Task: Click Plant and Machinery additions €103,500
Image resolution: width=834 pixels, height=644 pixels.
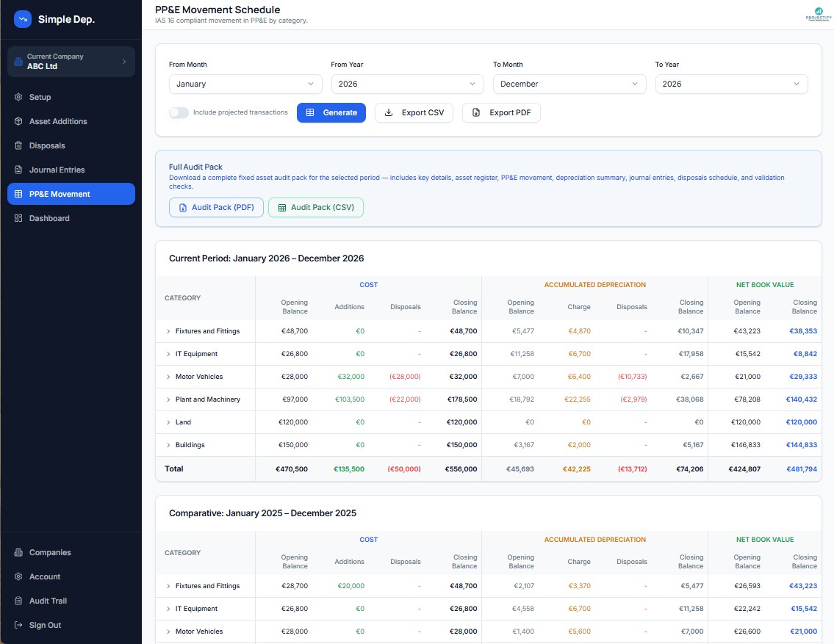Action: 350,399
